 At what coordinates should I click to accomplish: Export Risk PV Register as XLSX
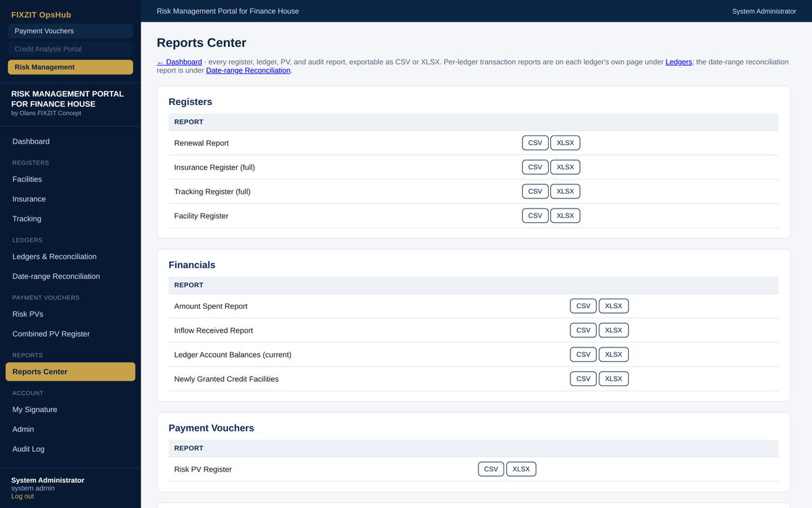pyautogui.click(x=521, y=469)
